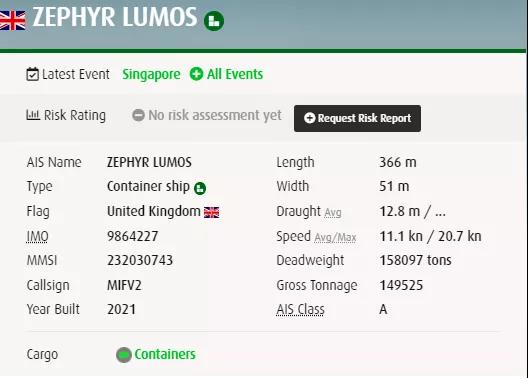
Task: Click the Risk Rating bar chart icon
Action: point(33,115)
